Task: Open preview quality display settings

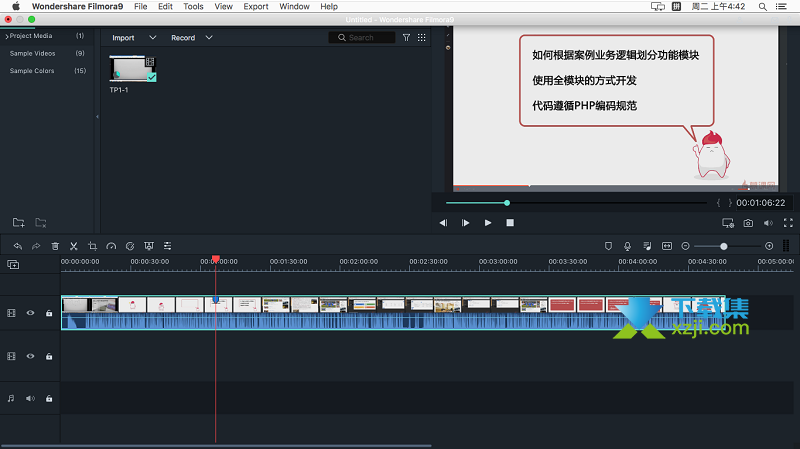Action: click(728, 223)
